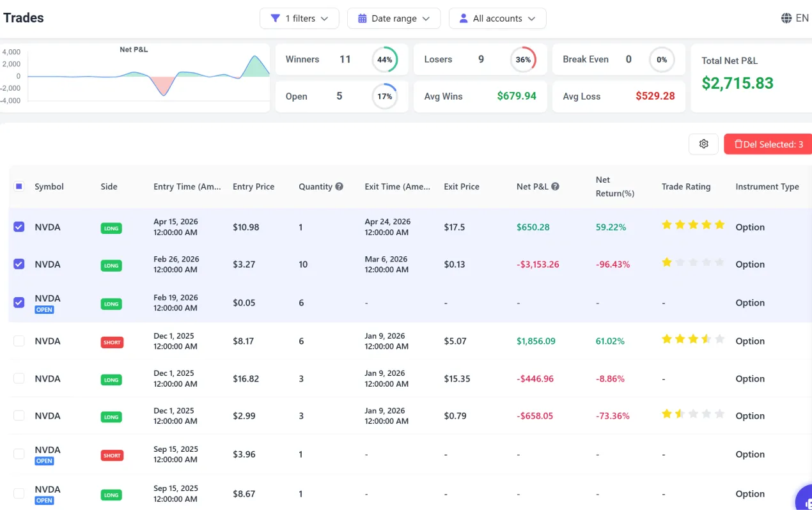Click the LONG badge on $16.82 entry row
The width and height of the screenshot is (812, 510).
(x=111, y=380)
